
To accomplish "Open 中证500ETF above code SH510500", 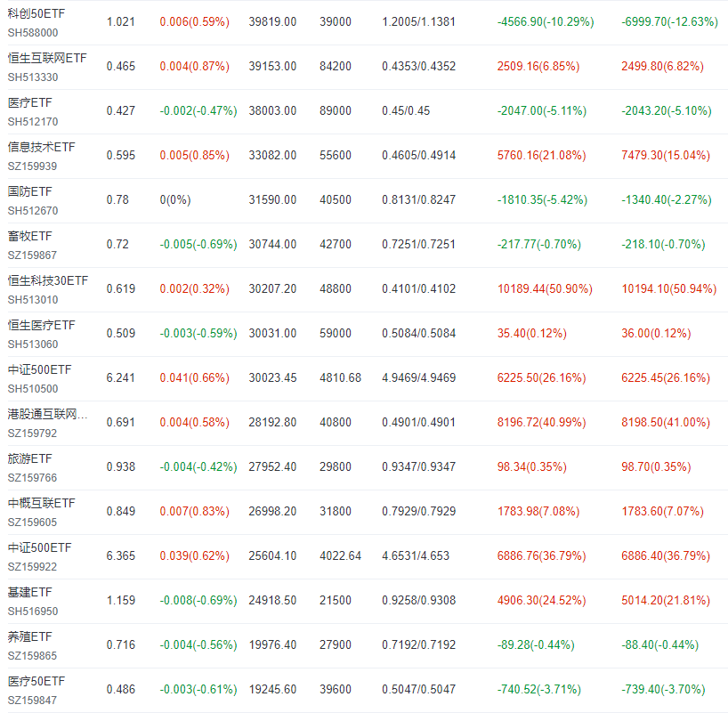I will pos(39,370).
